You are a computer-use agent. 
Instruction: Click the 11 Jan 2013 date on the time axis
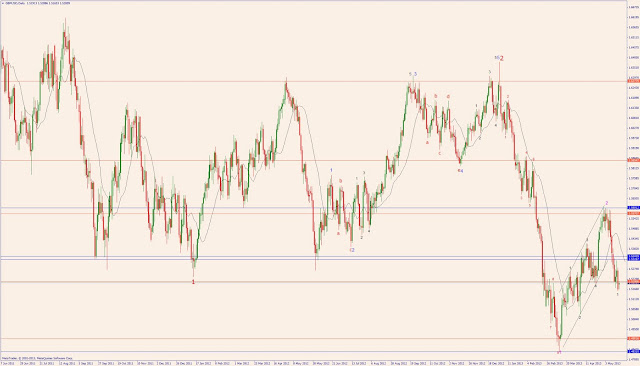[516, 363]
